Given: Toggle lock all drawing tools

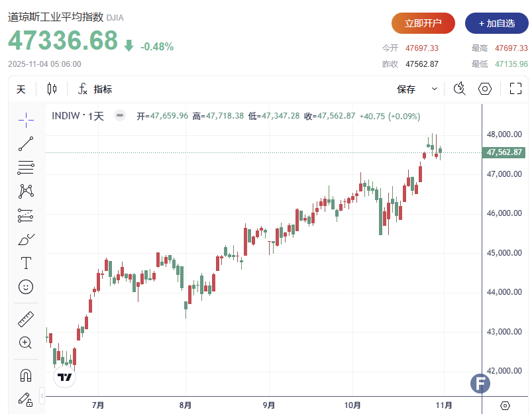Looking at the screenshot, I should pos(26,399).
